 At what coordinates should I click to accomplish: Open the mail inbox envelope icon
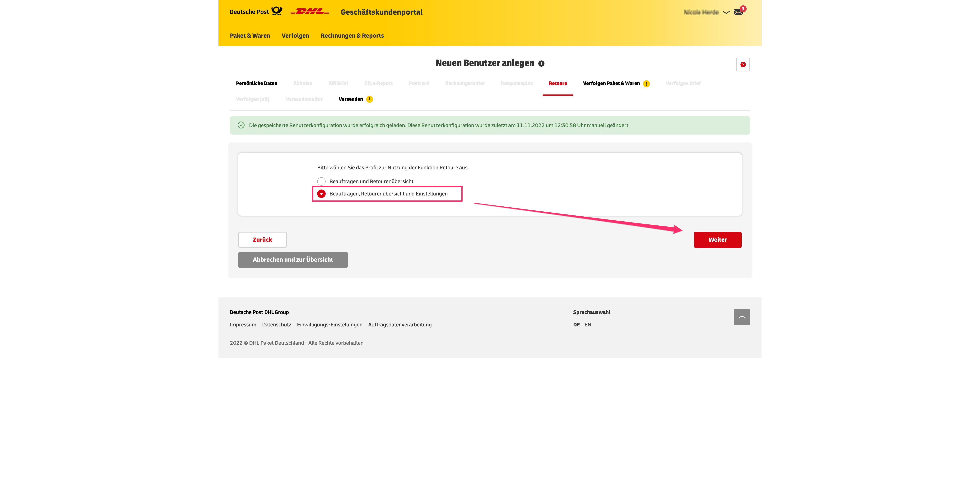738,12
